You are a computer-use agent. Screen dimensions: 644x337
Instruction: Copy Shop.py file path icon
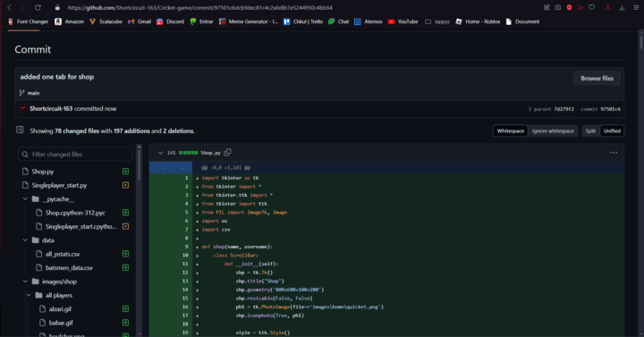pyautogui.click(x=227, y=152)
